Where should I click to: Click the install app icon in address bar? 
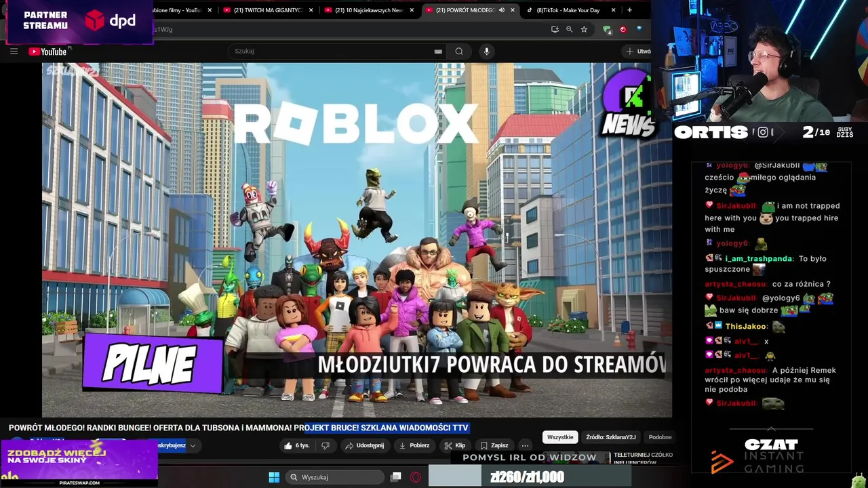(555, 30)
